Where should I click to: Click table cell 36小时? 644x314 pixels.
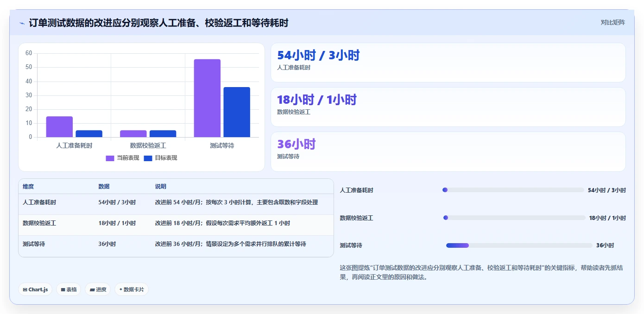(107, 244)
